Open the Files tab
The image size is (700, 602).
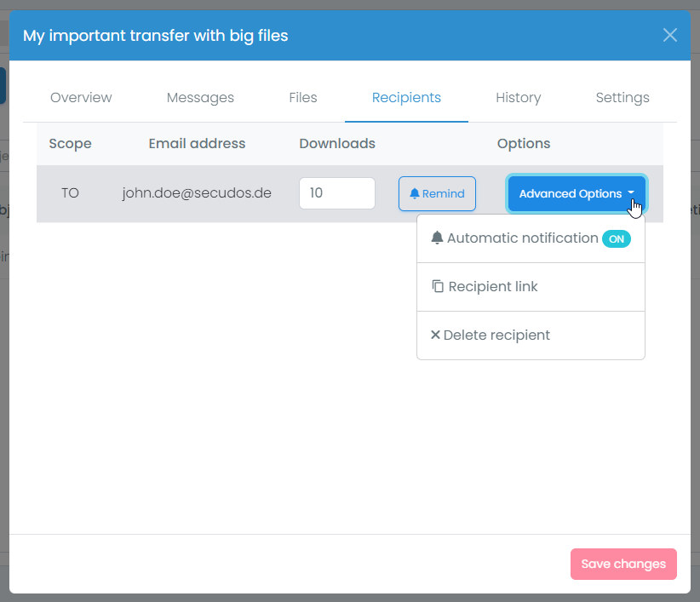pyautogui.click(x=303, y=98)
